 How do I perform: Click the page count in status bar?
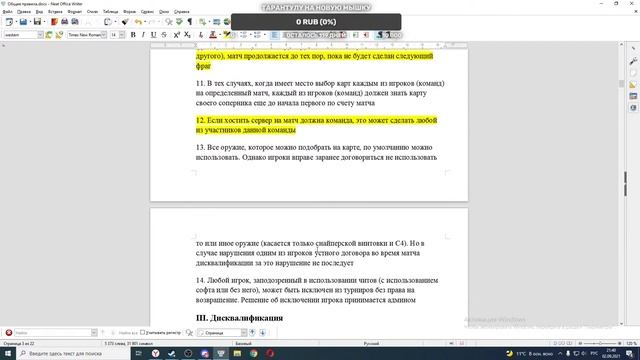coord(19,344)
